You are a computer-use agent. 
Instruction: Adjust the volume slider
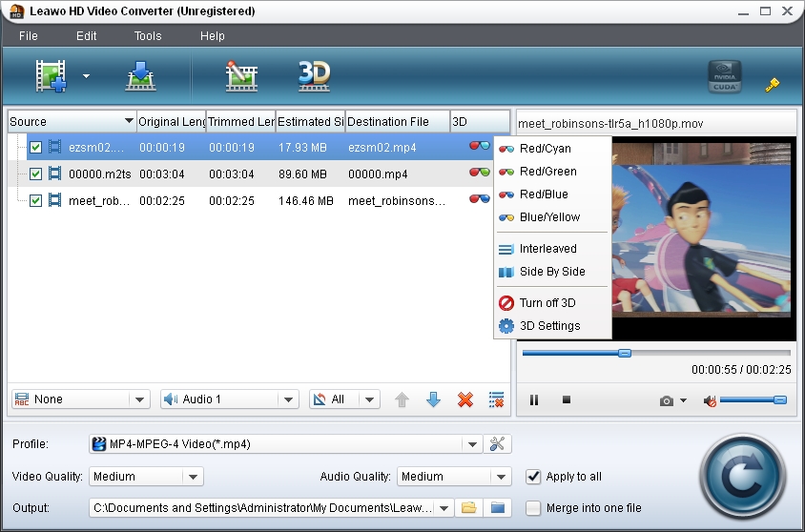click(x=753, y=400)
